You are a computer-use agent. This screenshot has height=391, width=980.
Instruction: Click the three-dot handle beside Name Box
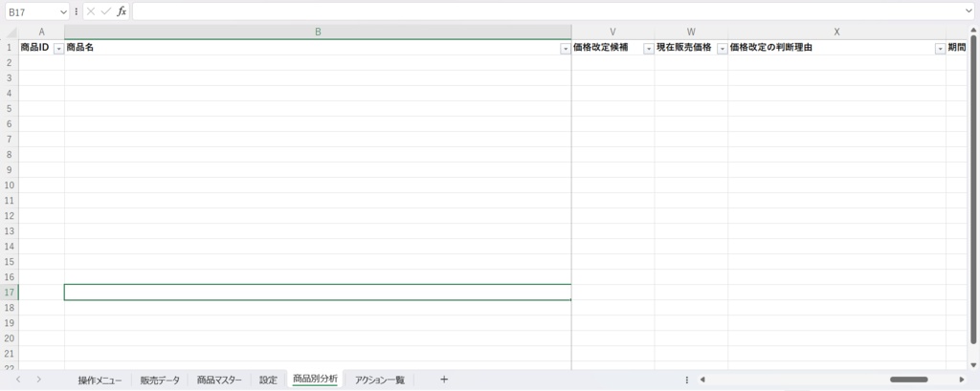click(77, 11)
